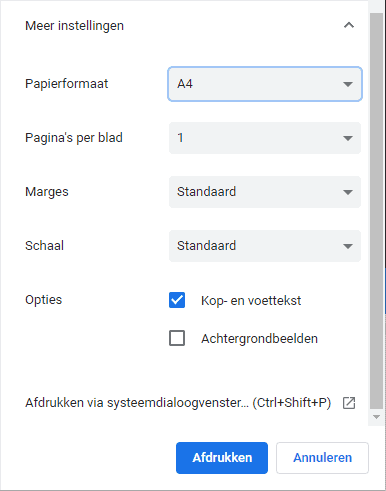Click the Annuleren button
Image resolution: width=386 pixels, height=491 pixels.
[x=322, y=458]
